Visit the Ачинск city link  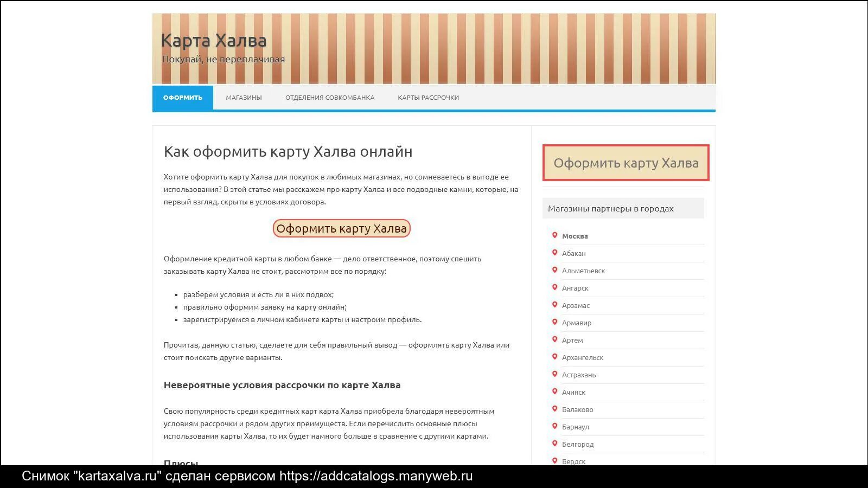pyautogui.click(x=574, y=393)
